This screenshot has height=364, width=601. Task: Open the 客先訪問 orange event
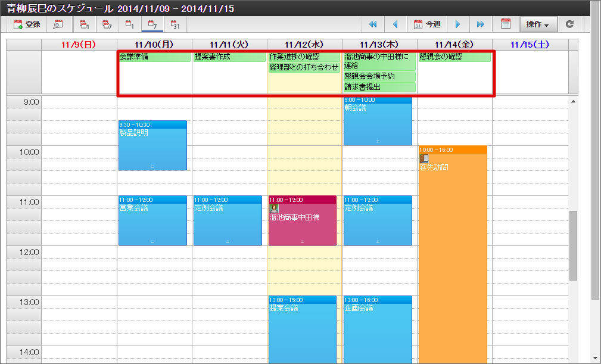[453, 255]
